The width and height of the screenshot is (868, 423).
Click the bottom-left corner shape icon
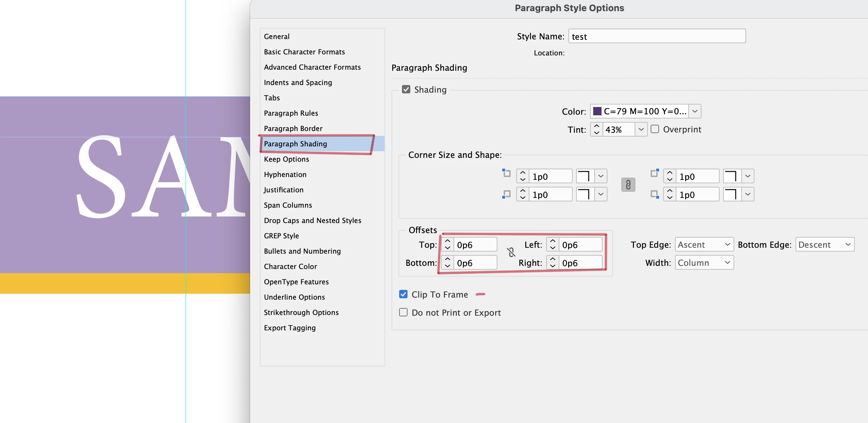click(585, 194)
